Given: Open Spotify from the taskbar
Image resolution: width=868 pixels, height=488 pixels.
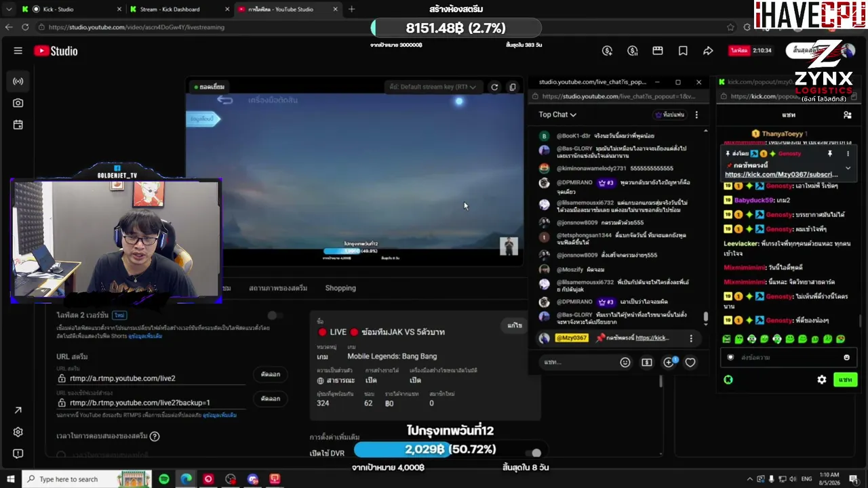Looking at the screenshot, I should click(164, 479).
